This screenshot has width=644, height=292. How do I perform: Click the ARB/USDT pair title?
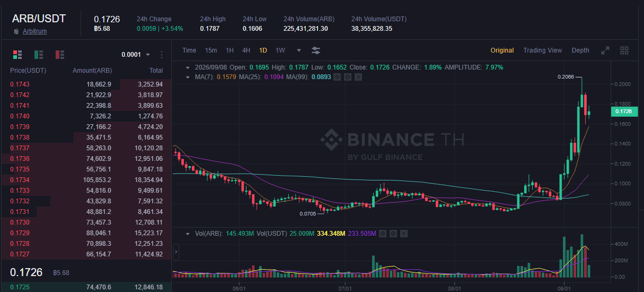[39, 19]
